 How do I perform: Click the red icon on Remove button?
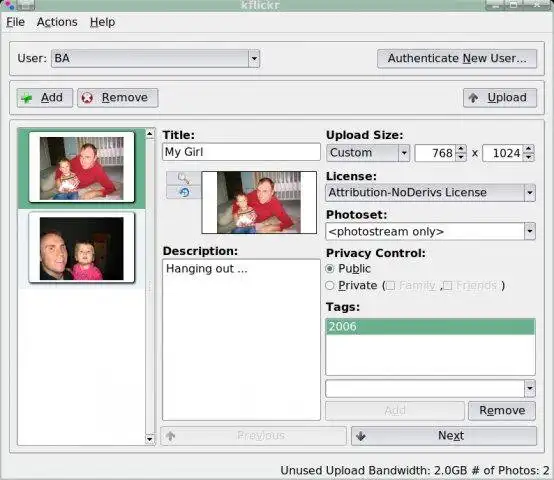pos(87,98)
